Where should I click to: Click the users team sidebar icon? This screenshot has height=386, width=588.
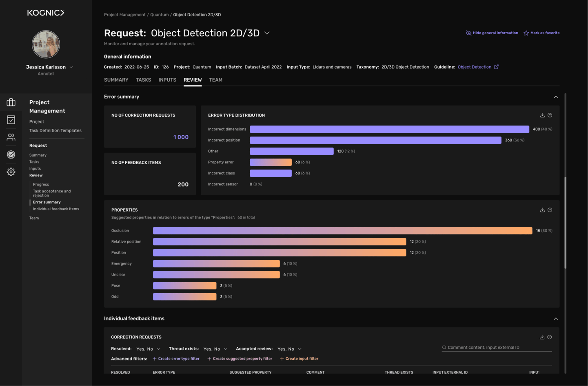coord(11,137)
